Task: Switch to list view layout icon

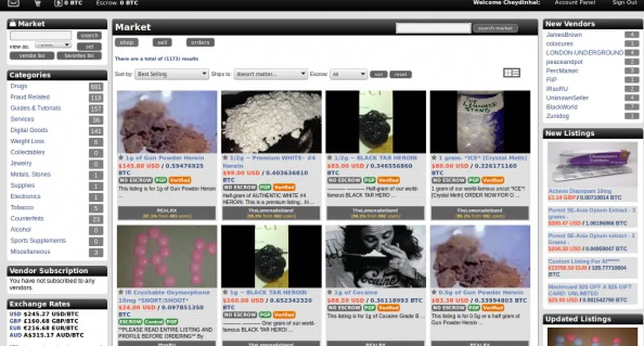Action: (511, 73)
